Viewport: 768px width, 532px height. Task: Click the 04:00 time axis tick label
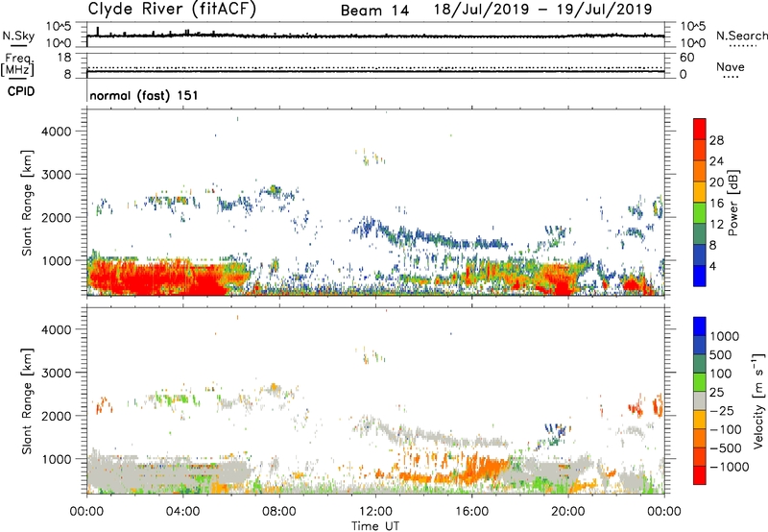(x=183, y=512)
